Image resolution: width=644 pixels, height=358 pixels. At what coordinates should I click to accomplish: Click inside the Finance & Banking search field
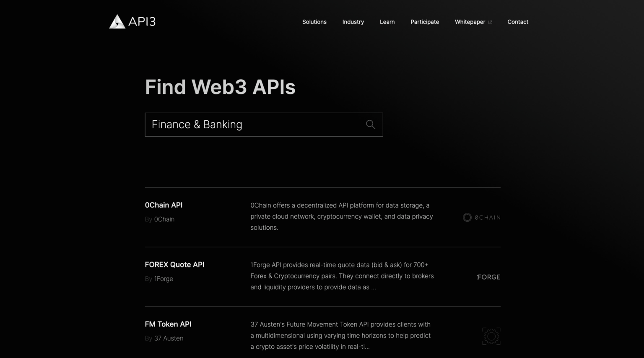[252, 125]
